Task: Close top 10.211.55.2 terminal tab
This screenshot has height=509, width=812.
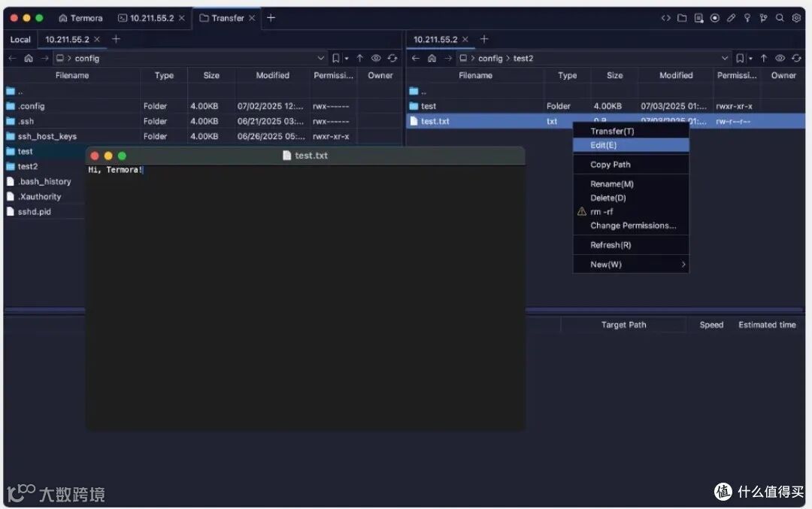Action: click(182, 18)
